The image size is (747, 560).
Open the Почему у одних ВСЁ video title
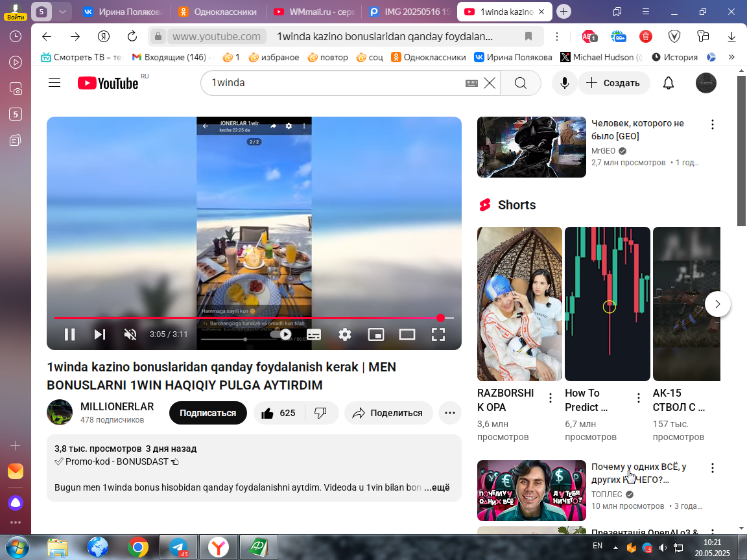[x=639, y=473]
